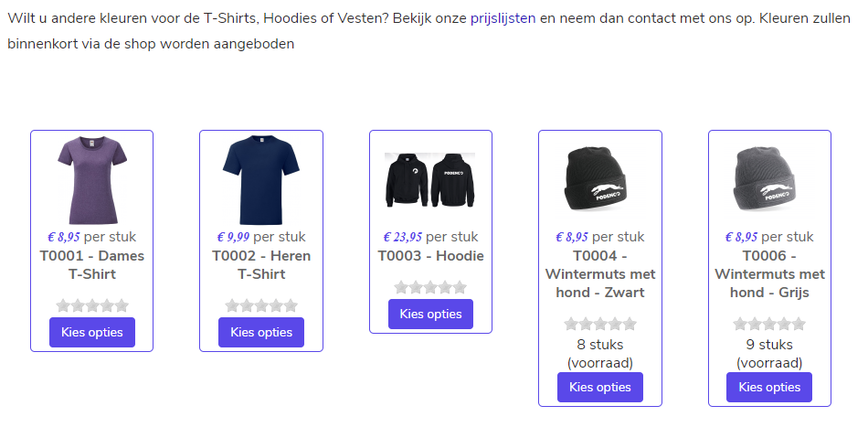868x427 pixels.
Task: Open the T0002 - Heren T-Shirt title
Action: [x=260, y=264]
